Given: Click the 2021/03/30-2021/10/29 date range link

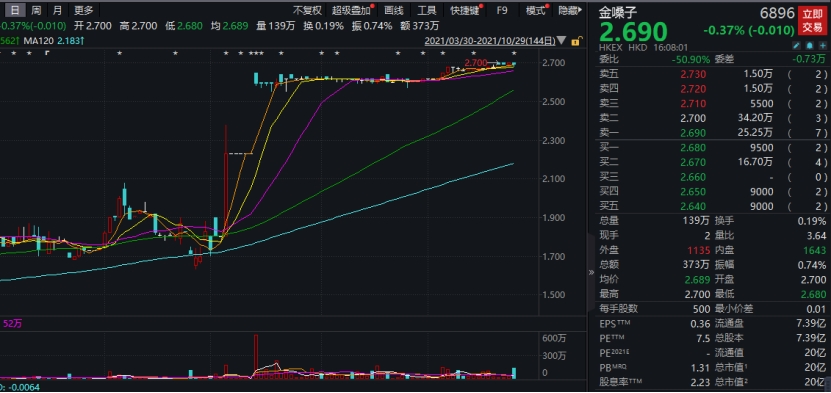Looking at the screenshot, I should click(490, 41).
